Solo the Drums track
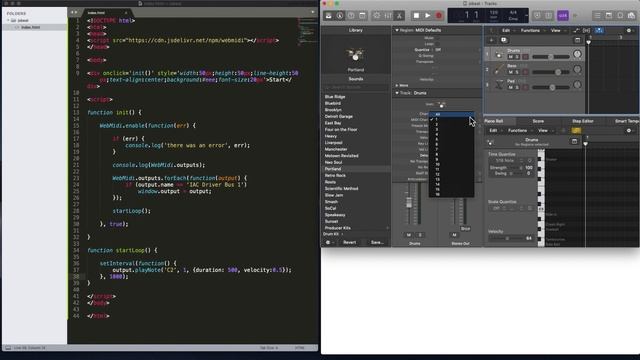Viewport: 640px width, 360px height. pos(517,57)
